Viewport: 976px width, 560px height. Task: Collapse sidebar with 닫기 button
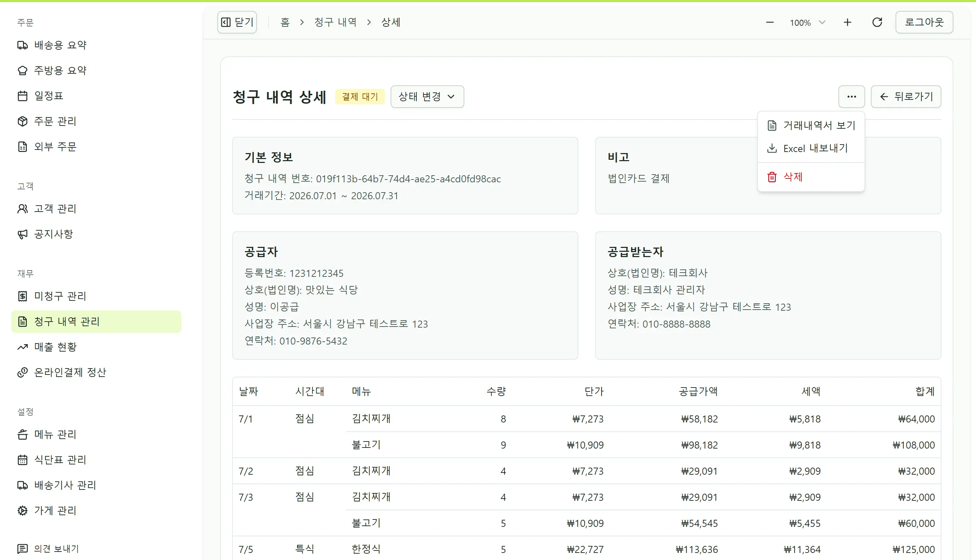(237, 22)
